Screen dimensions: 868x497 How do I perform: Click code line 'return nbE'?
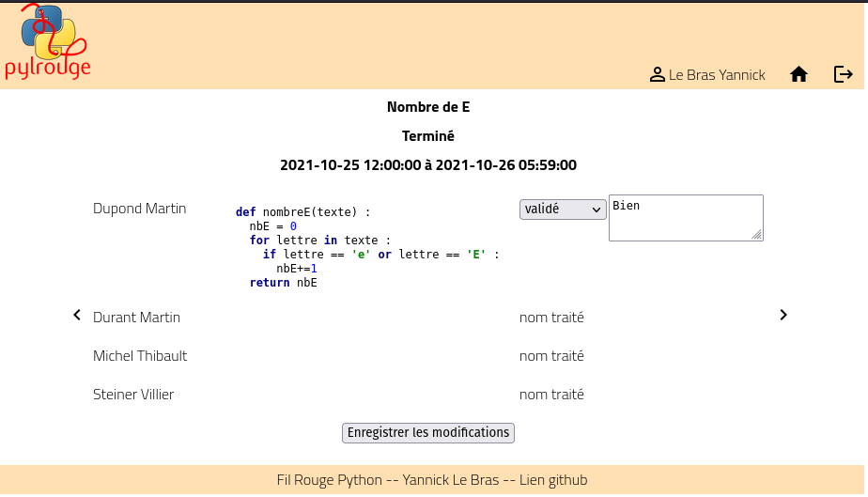(x=284, y=282)
